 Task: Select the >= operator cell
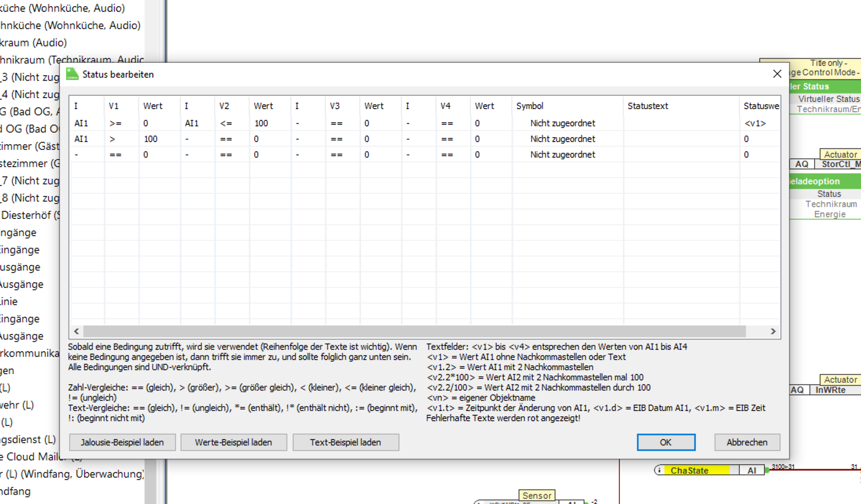pyautogui.click(x=116, y=123)
